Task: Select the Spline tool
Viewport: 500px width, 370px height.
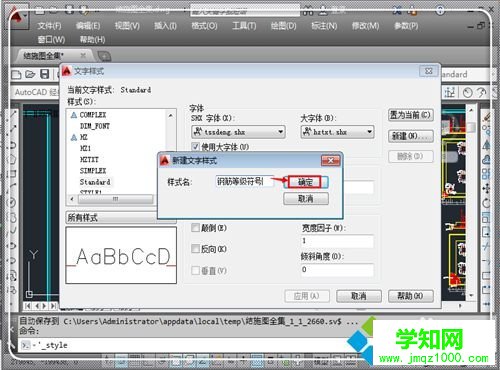Action: coord(12,231)
